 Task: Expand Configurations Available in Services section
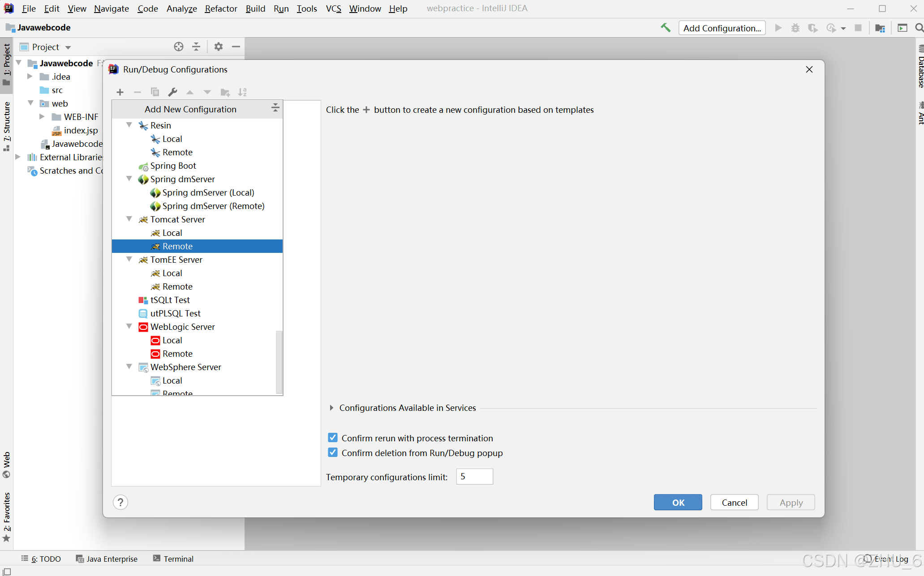click(x=331, y=408)
